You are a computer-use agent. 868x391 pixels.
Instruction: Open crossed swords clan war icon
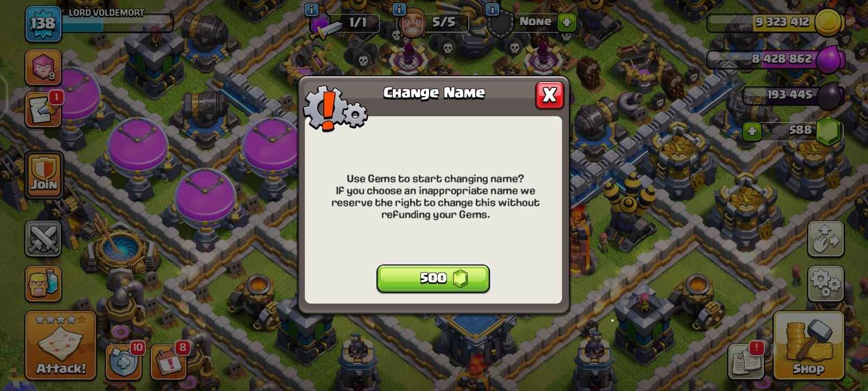43,239
